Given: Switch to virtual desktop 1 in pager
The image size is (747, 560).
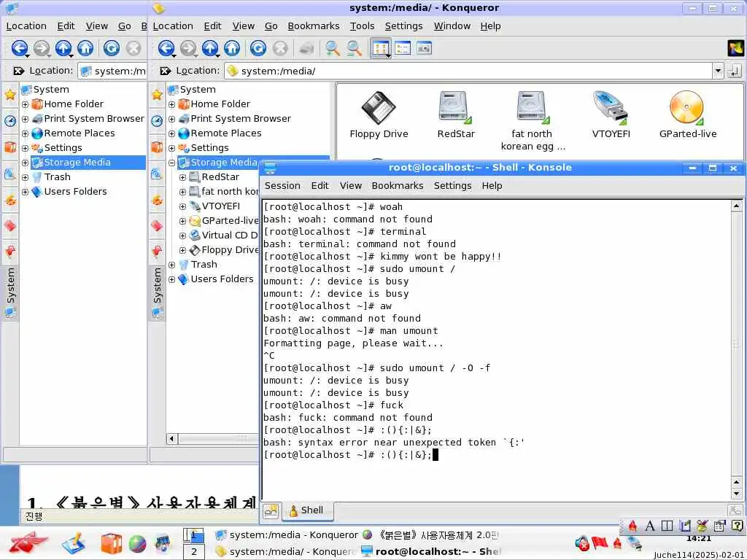Looking at the screenshot, I should [194, 536].
